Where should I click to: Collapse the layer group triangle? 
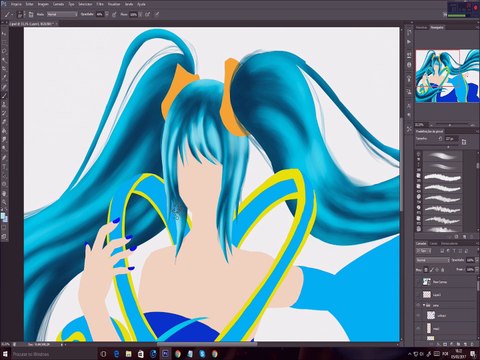pyautogui.click(x=424, y=305)
